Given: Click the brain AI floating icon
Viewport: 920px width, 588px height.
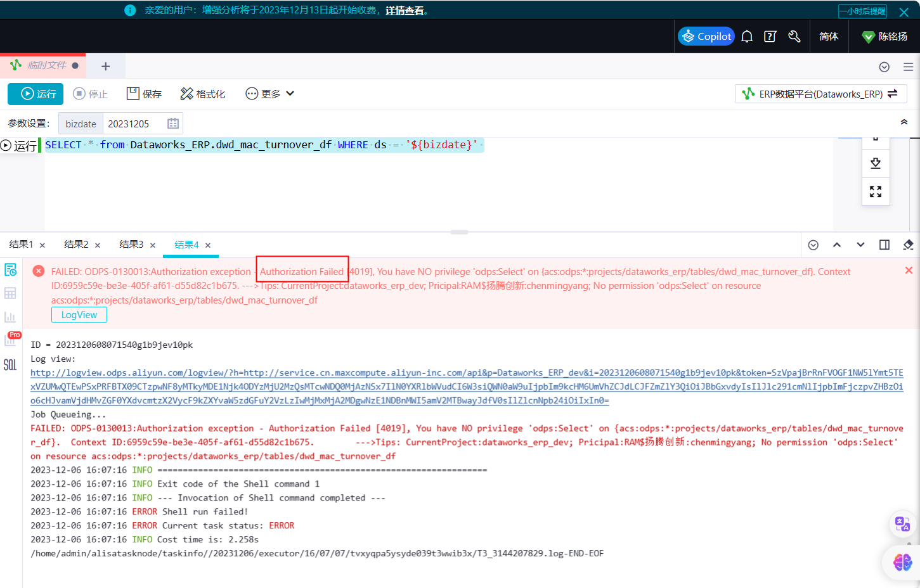Looking at the screenshot, I should 902,562.
